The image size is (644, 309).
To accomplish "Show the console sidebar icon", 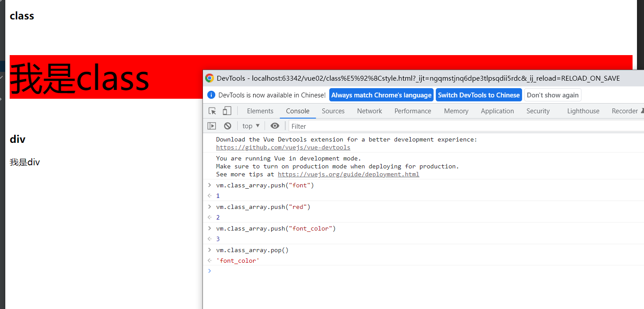I will coord(212,126).
